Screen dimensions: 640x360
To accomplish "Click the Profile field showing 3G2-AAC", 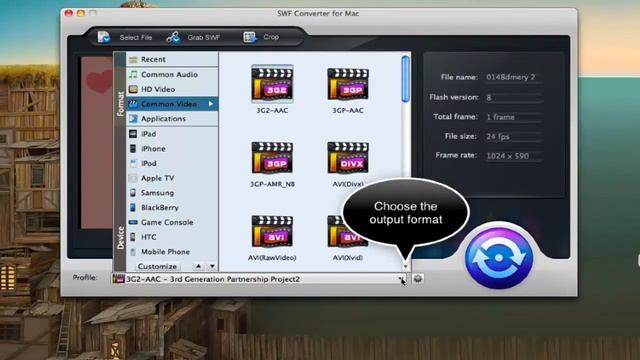I will 259,279.
